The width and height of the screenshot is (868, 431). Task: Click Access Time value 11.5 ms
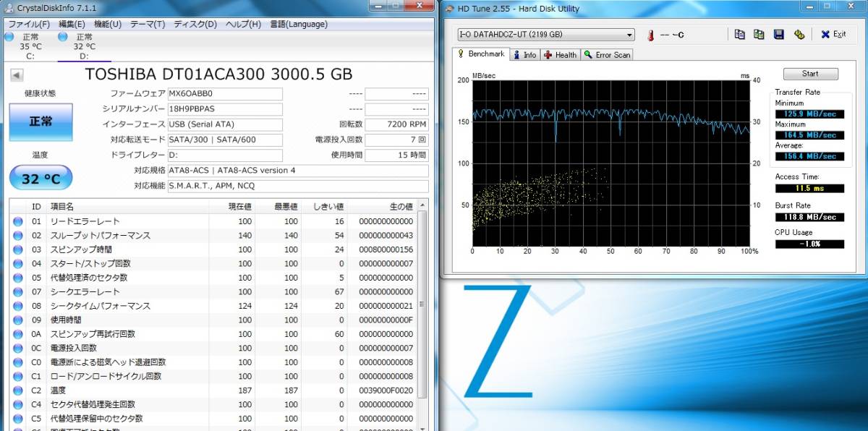(809, 189)
